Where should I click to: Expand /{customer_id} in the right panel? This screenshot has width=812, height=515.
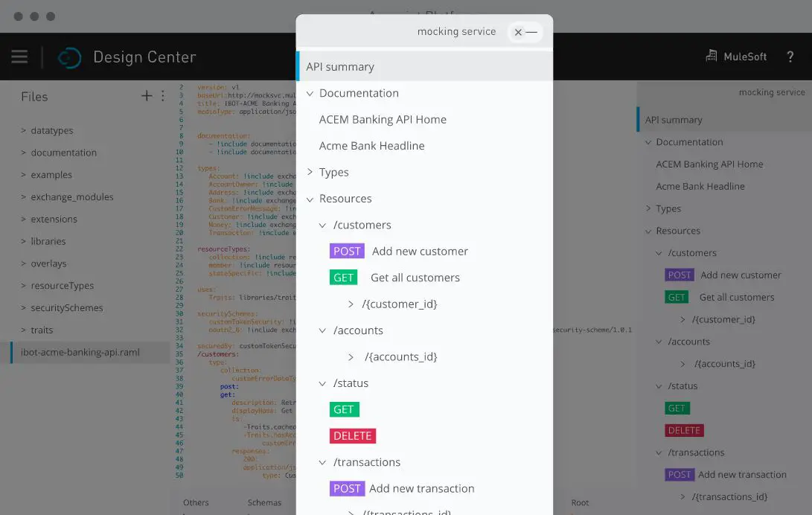pos(682,319)
